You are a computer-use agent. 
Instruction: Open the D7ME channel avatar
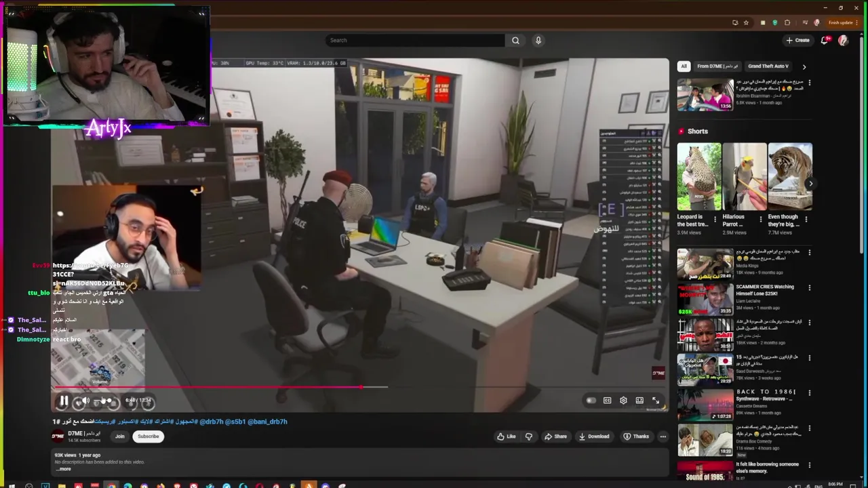point(58,436)
